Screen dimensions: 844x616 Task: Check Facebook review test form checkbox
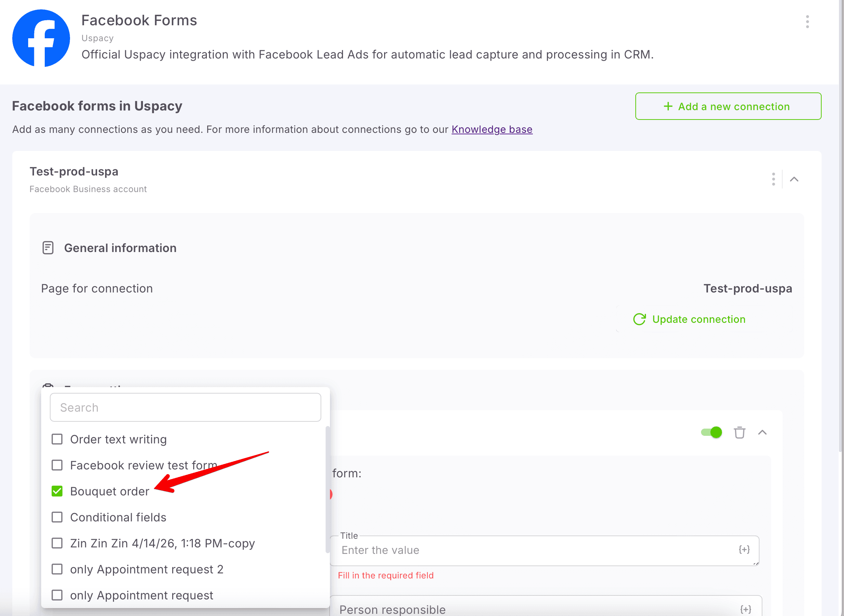(57, 465)
